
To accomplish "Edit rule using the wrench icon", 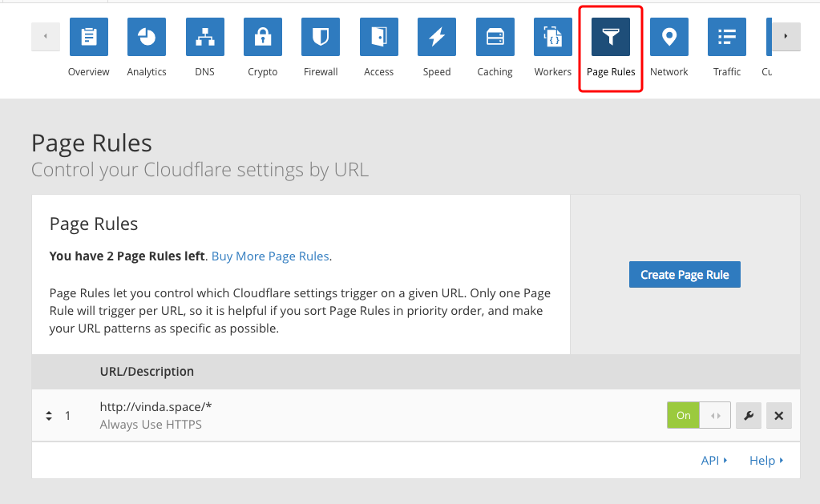I will 748,416.
